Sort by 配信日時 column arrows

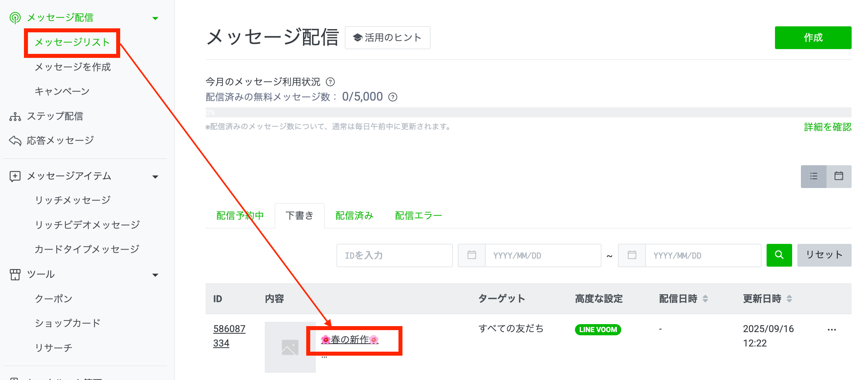(x=705, y=299)
